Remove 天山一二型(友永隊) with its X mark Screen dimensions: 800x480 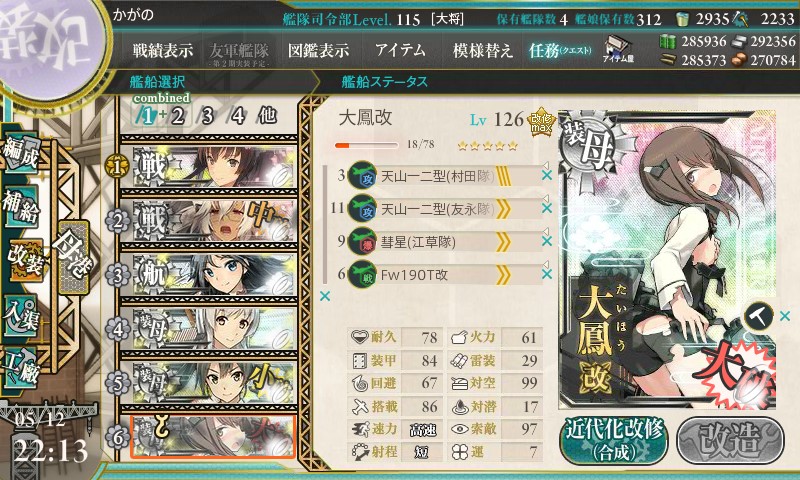tap(547, 208)
